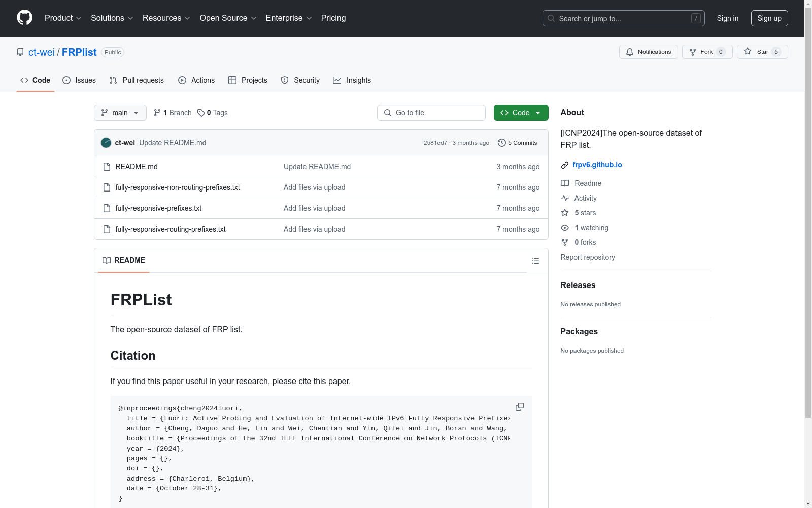Screen dimensions: 812x508
Task: Click the Packages heading link
Action: tap(579, 332)
